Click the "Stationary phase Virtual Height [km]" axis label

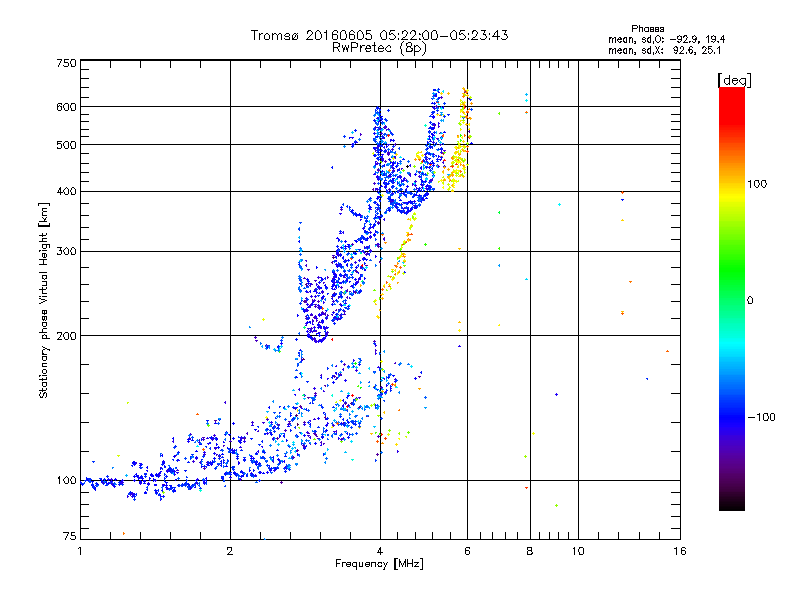(x=44, y=301)
